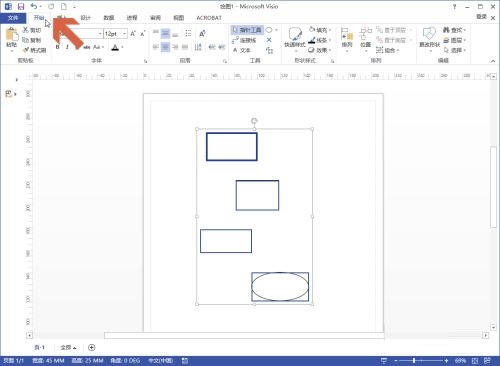Open Change Shape gallery
The height and width of the screenshot is (366, 500).
coord(429,38)
